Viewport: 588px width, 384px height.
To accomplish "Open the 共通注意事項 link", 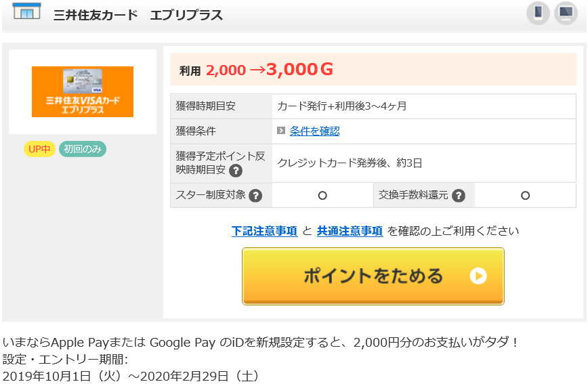I will point(350,231).
